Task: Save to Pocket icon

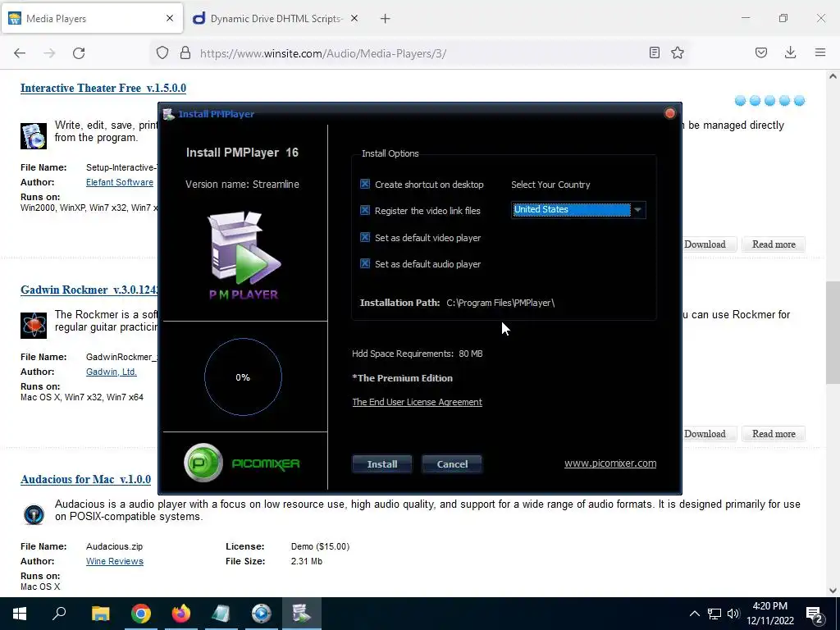Action: point(761,52)
